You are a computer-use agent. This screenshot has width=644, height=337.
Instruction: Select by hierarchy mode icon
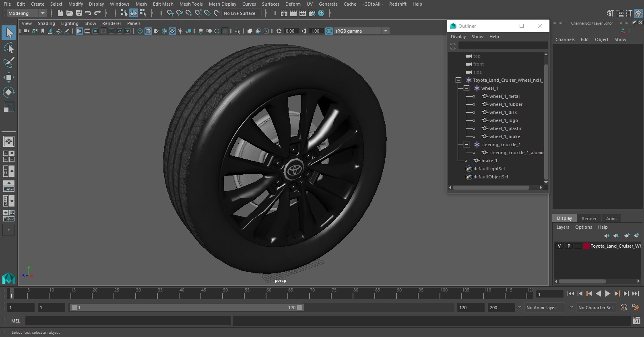click(124, 13)
